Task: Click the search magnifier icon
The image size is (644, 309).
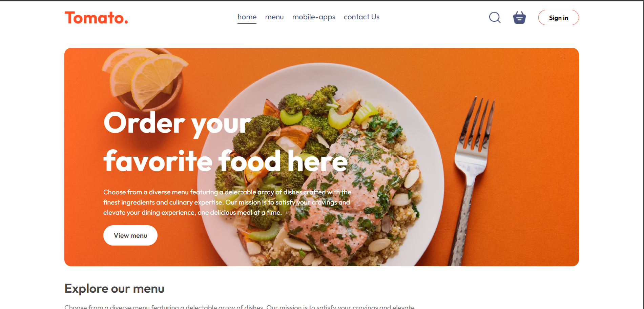Action: pyautogui.click(x=495, y=17)
